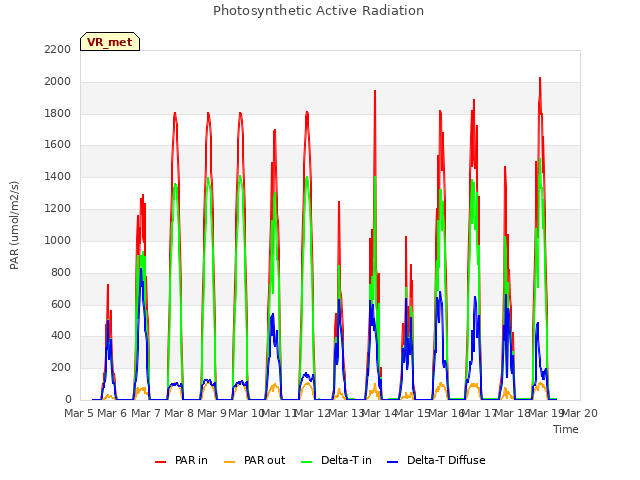The image size is (640, 480).
Task: Click the 1400 y-axis tick label
Action: pos(58,177)
